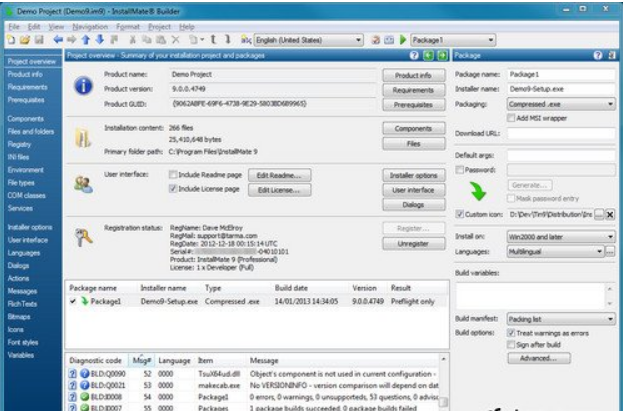Viewport: 623px width, 411px height.
Task: Click the Installer options button
Action: pyautogui.click(x=414, y=175)
